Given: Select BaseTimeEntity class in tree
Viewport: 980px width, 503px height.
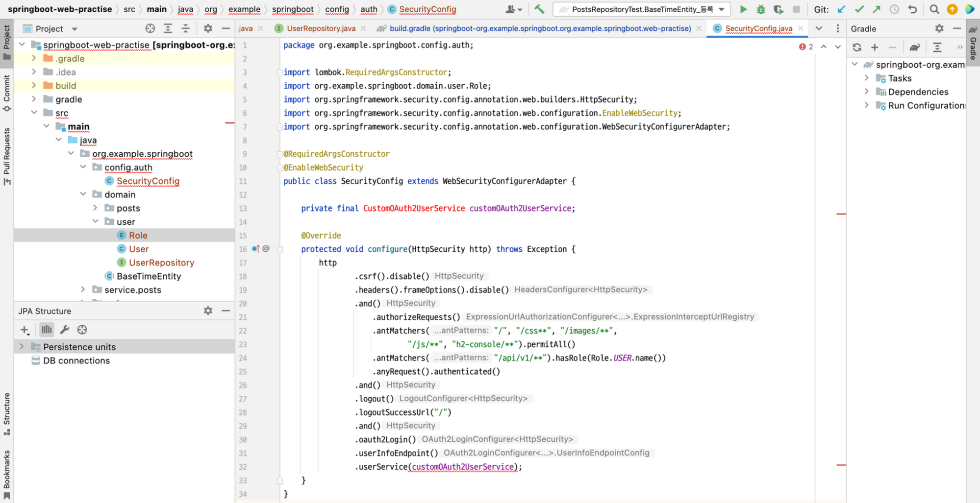Looking at the screenshot, I should tap(149, 276).
